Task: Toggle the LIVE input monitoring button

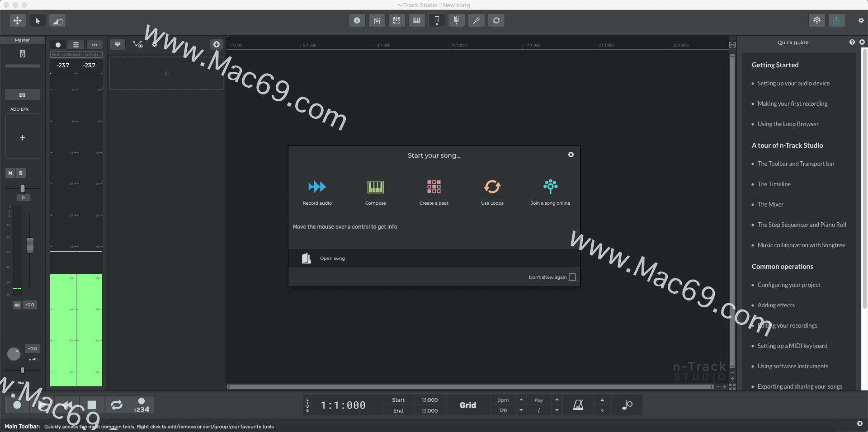Action: [x=307, y=405]
